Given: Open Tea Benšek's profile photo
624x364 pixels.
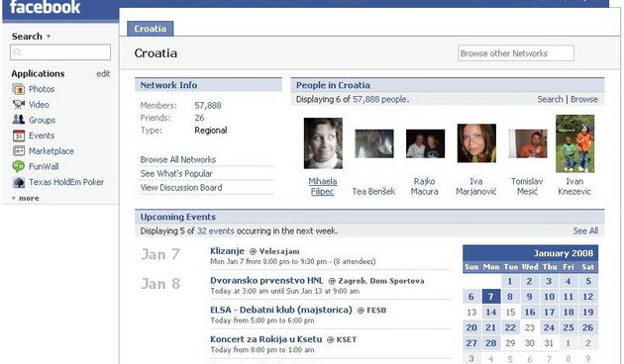Looking at the screenshot, I should (x=374, y=143).
